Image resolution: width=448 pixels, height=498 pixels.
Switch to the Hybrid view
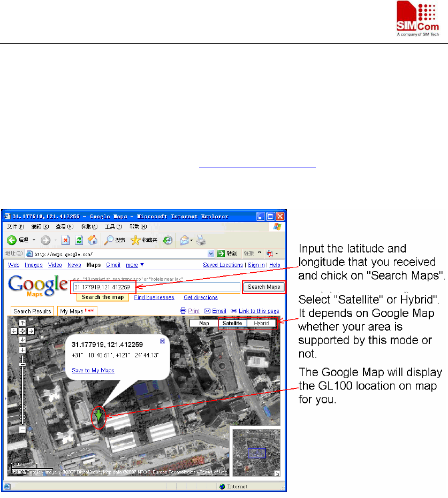click(261, 323)
